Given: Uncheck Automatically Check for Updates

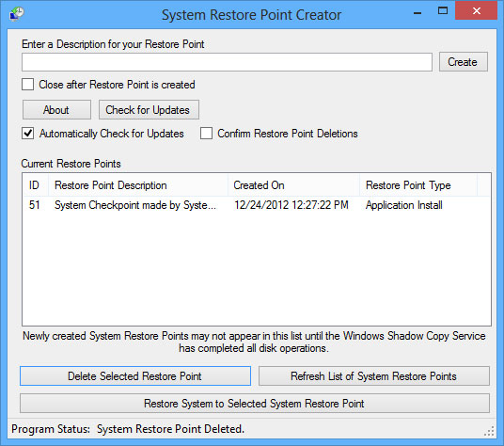Looking at the screenshot, I should pyautogui.click(x=27, y=133).
